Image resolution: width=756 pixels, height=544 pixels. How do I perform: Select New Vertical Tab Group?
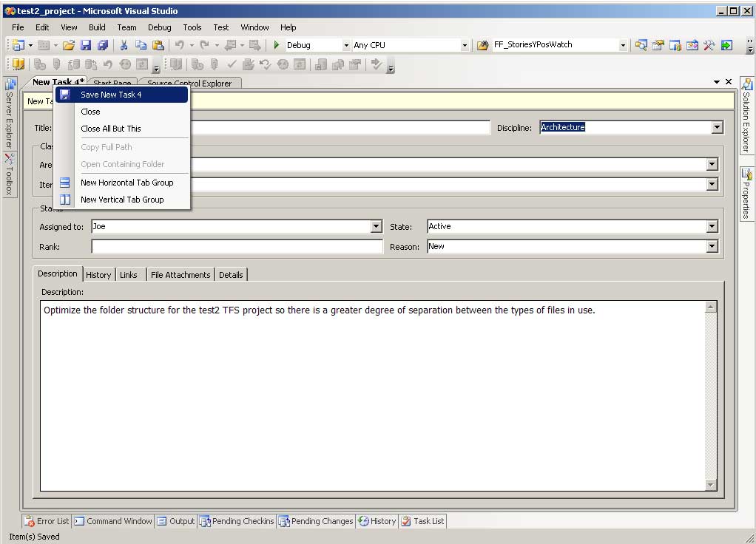tap(121, 200)
